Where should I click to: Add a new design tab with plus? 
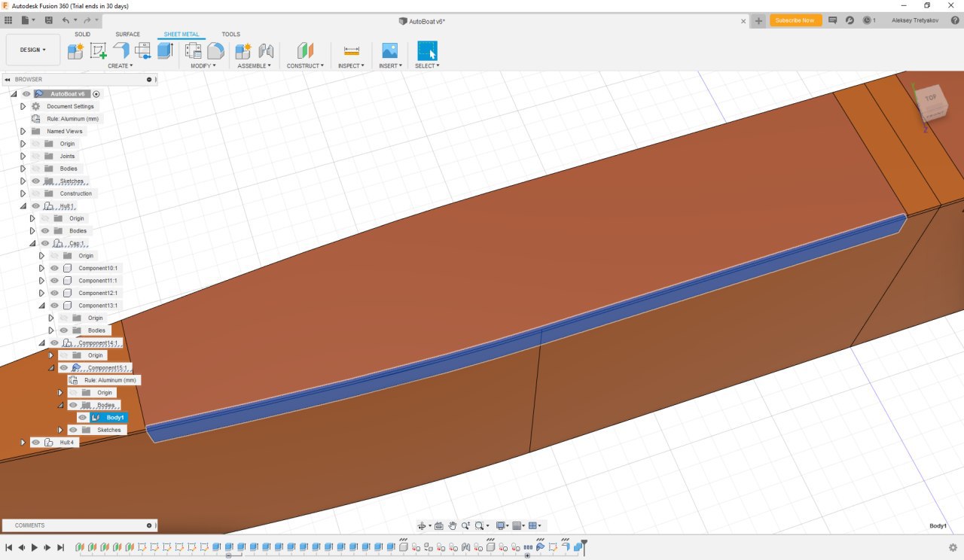[x=758, y=20]
